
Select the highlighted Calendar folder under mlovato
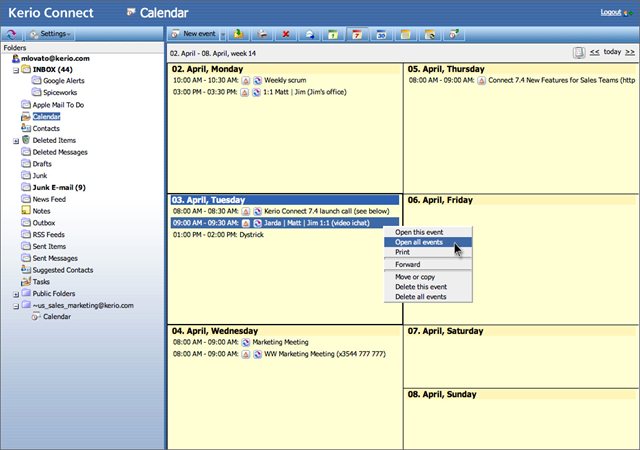(46, 117)
